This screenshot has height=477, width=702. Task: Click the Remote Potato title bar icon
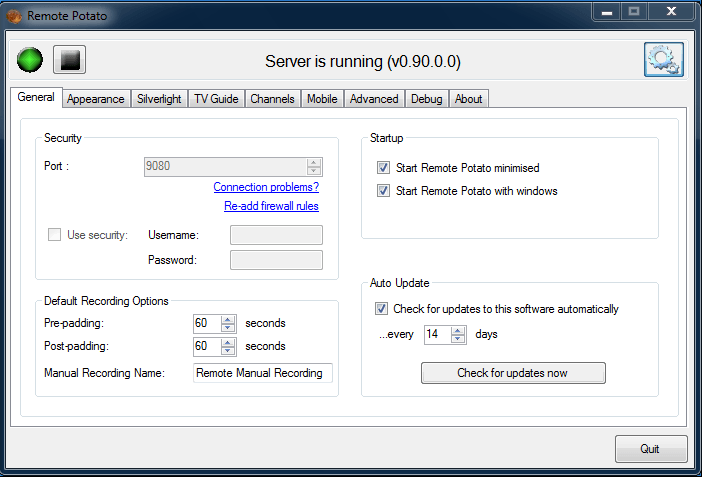pos(14,16)
